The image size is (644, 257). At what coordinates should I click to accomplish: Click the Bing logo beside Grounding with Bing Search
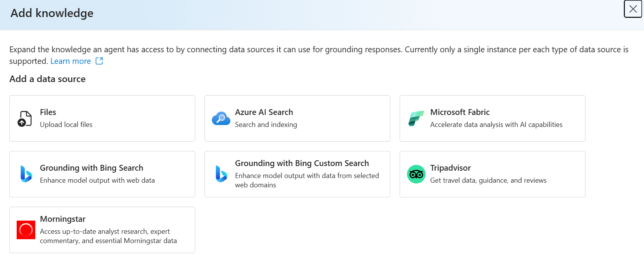click(26, 174)
